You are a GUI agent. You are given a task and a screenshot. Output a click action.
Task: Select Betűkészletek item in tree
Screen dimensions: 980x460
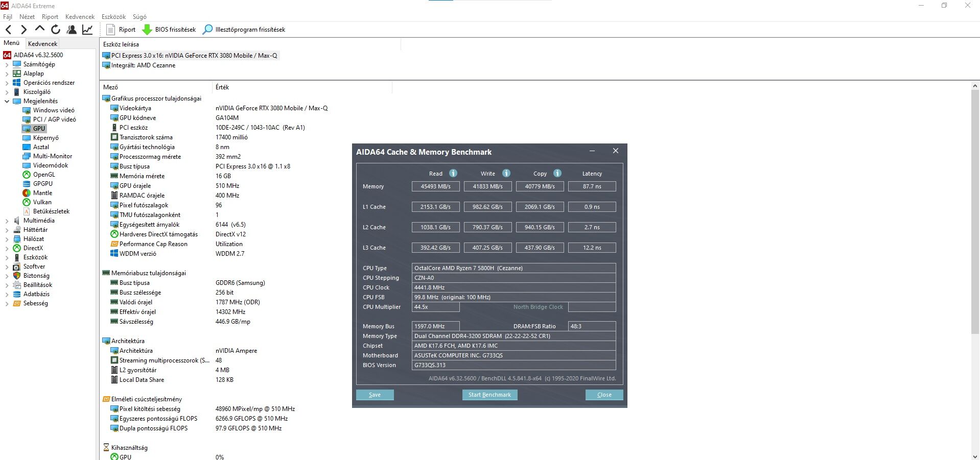pyautogui.click(x=46, y=211)
